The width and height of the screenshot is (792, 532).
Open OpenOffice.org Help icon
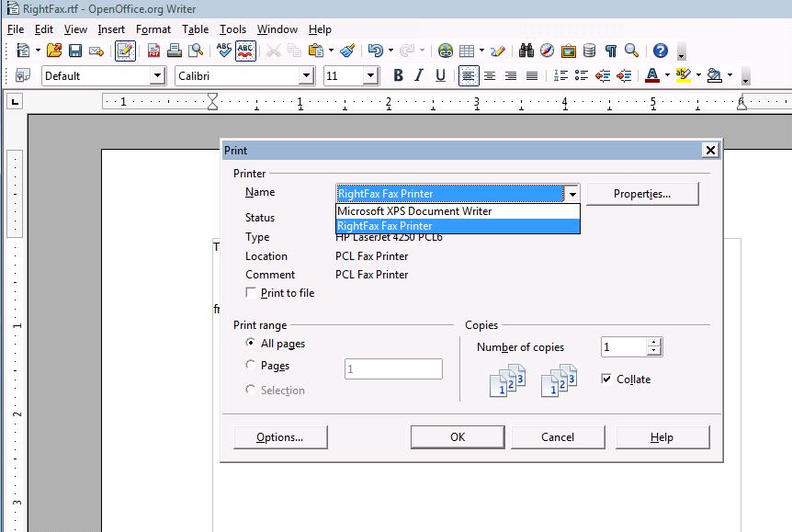click(661, 51)
